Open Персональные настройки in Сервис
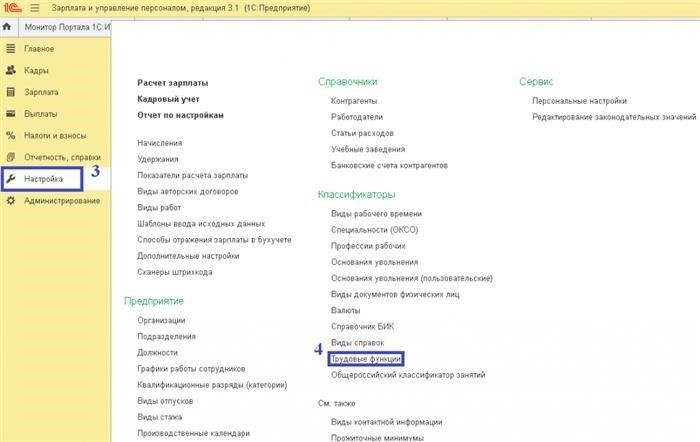Viewport: 700px width, 442px height. coord(579,101)
